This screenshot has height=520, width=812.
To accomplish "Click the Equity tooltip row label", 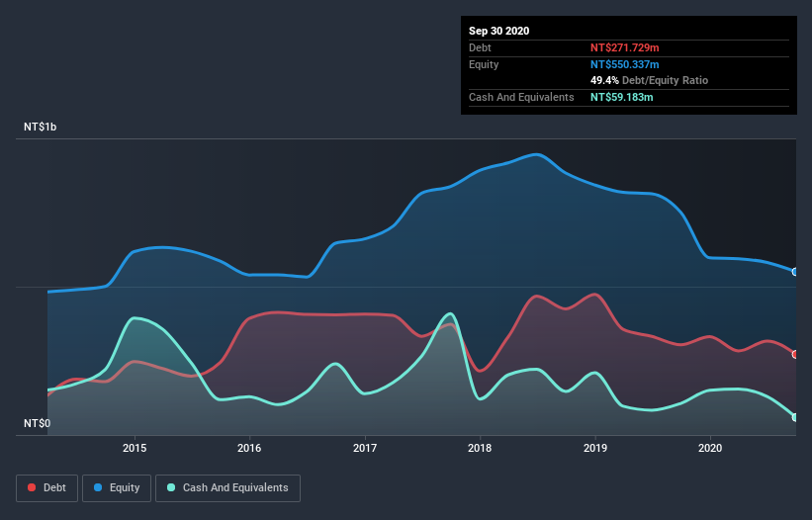I will [x=484, y=64].
